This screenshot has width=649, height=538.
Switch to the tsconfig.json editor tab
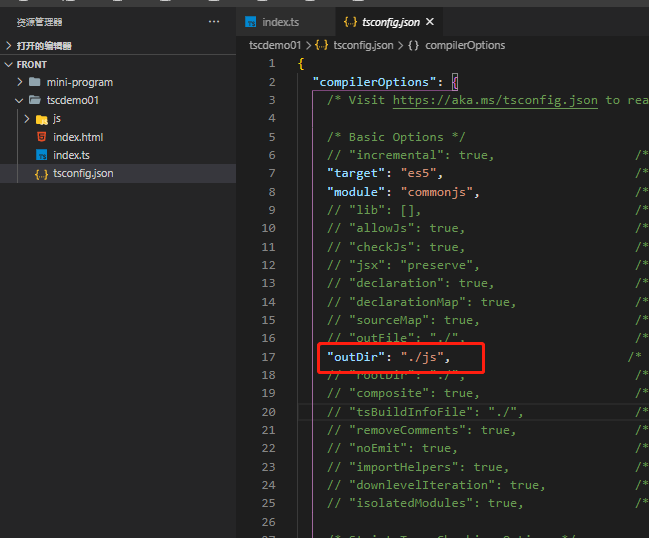[x=391, y=22]
